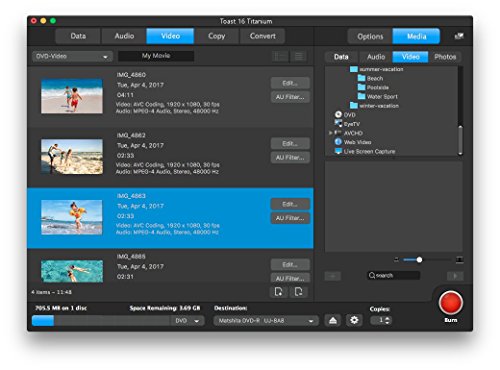
Task: Click the red Burn button
Action: tap(451, 303)
